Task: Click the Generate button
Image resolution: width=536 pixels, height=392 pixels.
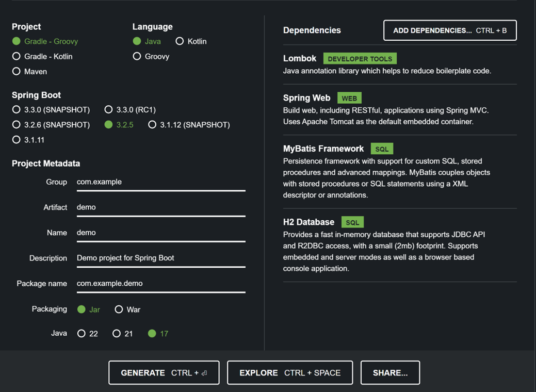Action: coord(164,373)
